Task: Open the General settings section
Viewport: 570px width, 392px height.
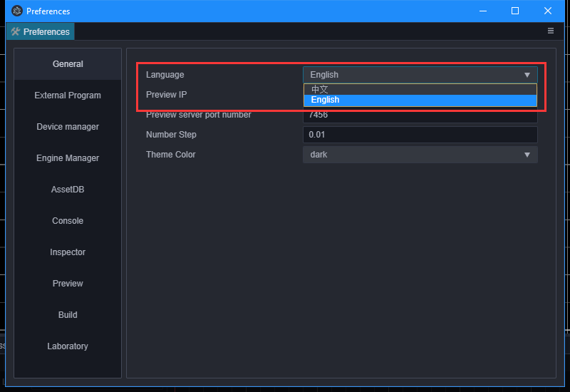Action: click(x=68, y=64)
